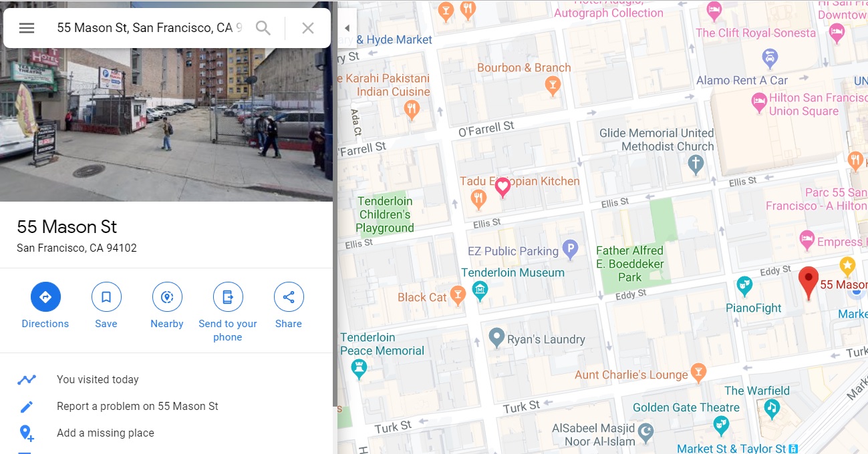
Task: Click the Report a problem on 55 Mason St text
Action: coord(138,406)
